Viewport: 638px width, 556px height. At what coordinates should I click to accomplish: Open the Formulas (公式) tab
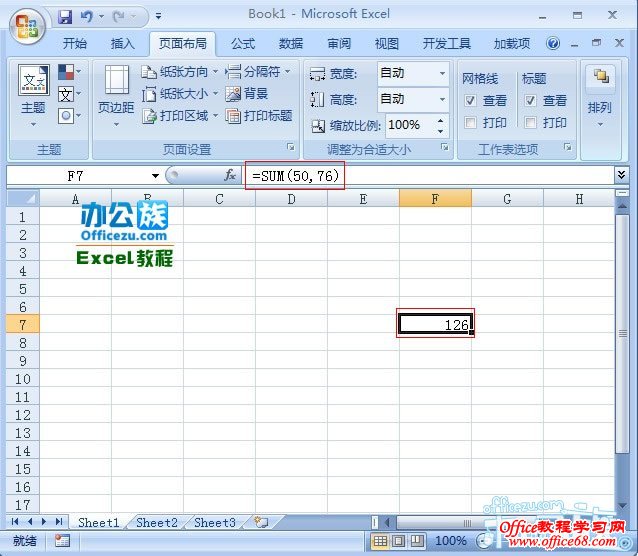click(x=243, y=44)
